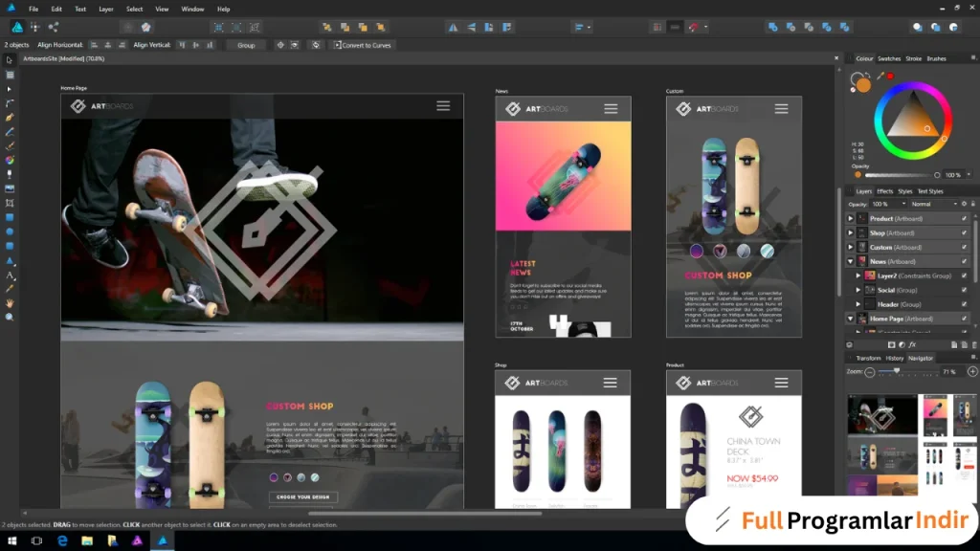Add a mask layer from panel bottom
Viewport: 980px width, 551px height.
[x=891, y=344]
